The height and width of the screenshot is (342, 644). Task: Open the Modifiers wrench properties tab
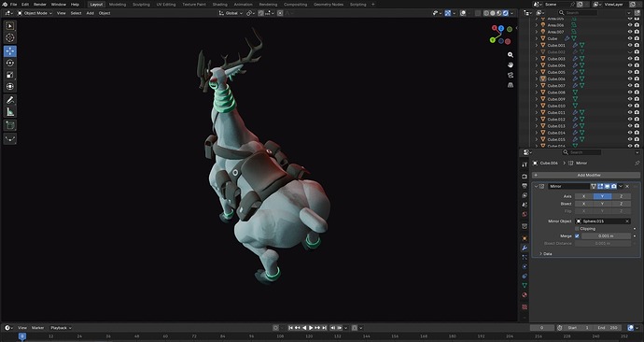525,248
